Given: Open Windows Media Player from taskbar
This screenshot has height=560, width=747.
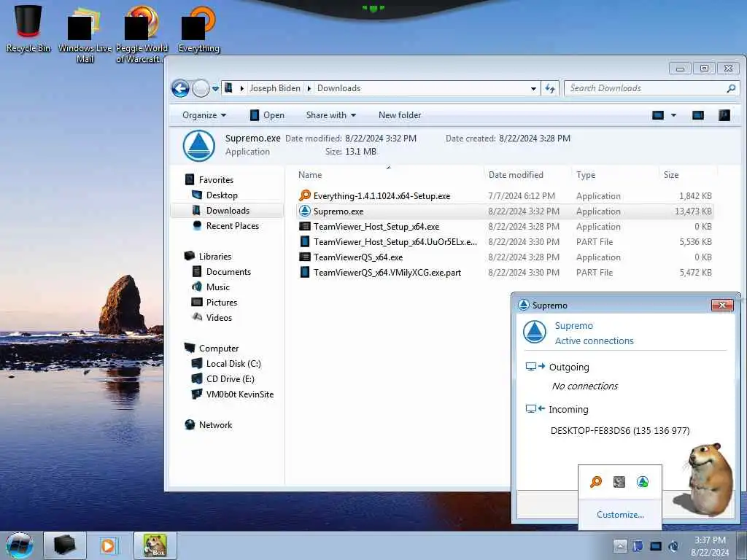Looking at the screenshot, I should click(108, 545).
